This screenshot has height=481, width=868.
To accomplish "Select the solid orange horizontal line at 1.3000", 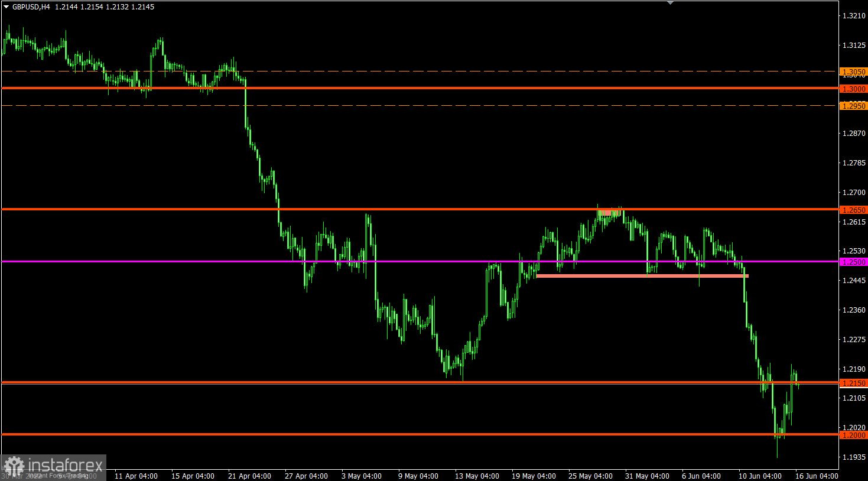I will pyautogui.click(x=420, y=88).
